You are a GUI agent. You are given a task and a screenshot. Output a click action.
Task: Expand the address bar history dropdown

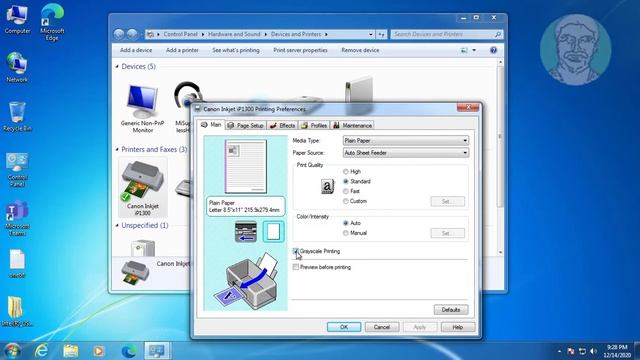(x=371, y=35)
